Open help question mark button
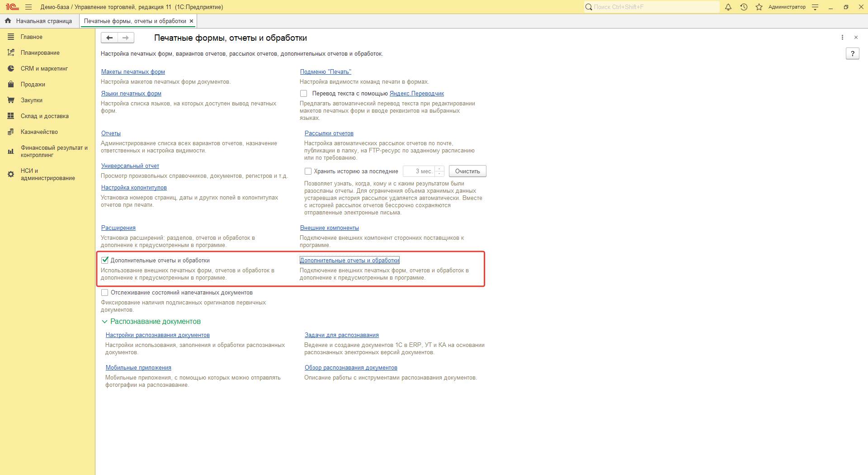The height and width of the screenshot is (475, 868). (852, 53)
